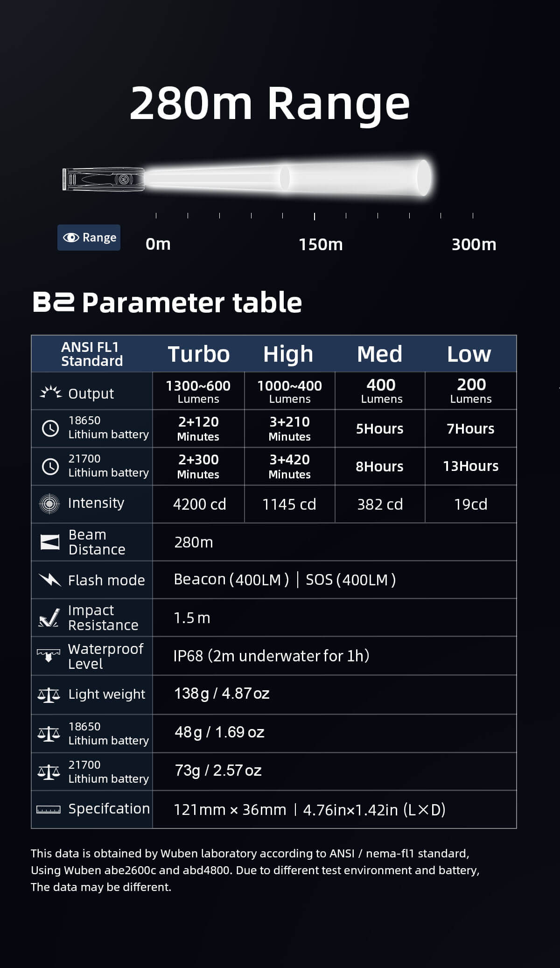Screen dimensions: 560x968
Task: Click the Impact Resistance icon
Action: 49,617
